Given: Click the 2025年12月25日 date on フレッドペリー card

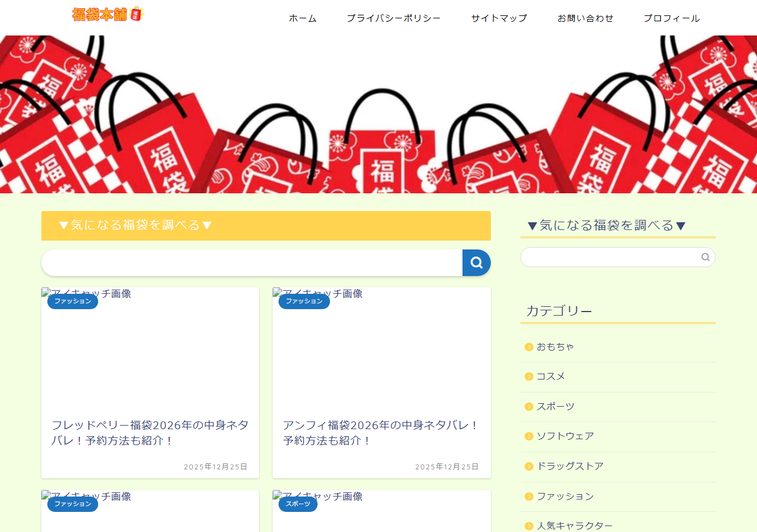Looking at the screenshot, I should pyautogui.click(x=216, y=467).
